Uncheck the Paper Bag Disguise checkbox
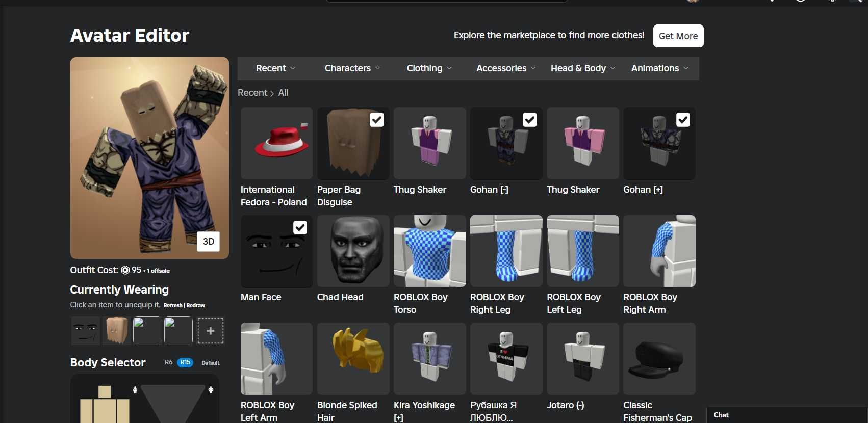The image size is (868, 423). point(377,120)
